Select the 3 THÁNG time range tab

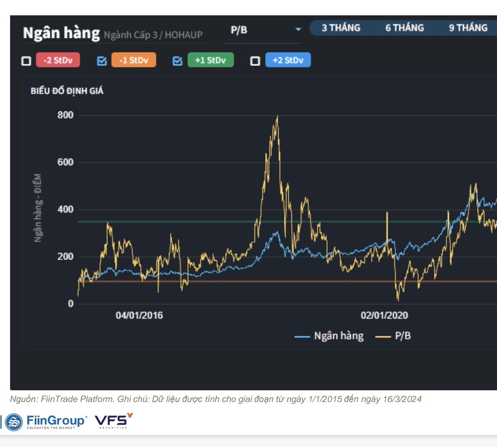pos(341,28)
